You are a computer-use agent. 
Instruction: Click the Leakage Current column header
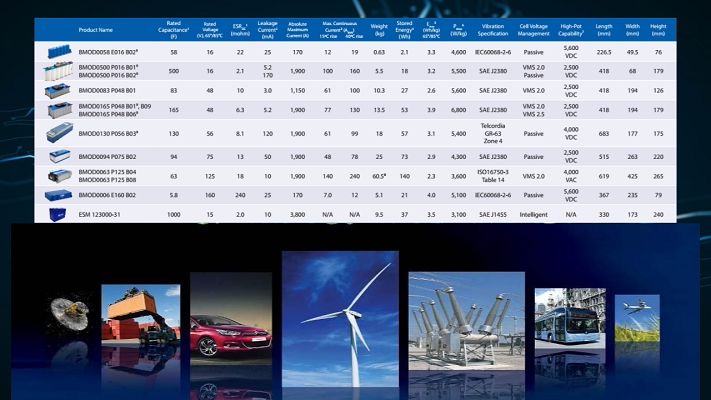[268, 30]
